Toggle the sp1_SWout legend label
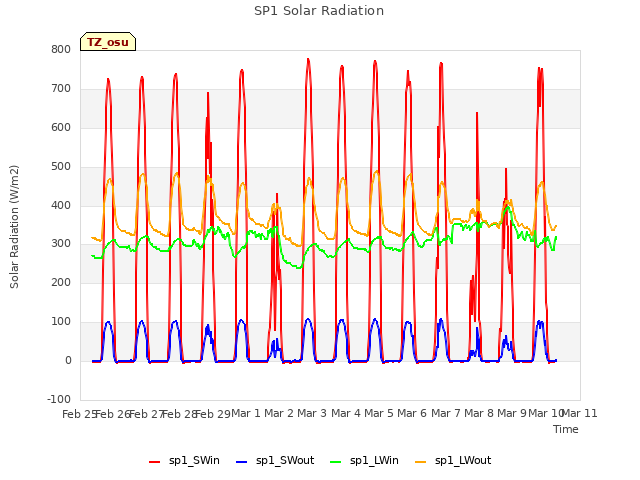Screen dimensions: 640x480 [285, 461]
